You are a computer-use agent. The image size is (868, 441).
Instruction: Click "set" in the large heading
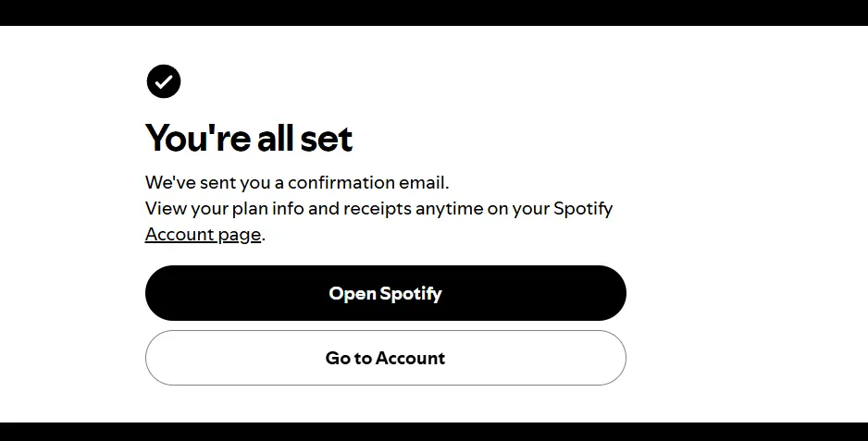coord(326,139)
